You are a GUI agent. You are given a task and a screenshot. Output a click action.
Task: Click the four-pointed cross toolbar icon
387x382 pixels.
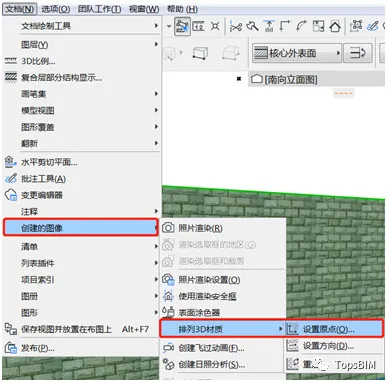(x=215, y=26)
